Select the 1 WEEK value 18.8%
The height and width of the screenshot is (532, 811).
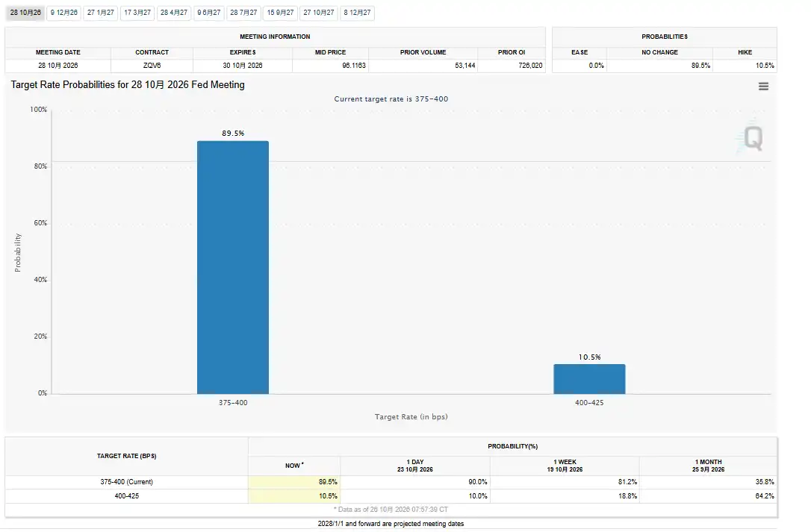pos(627,495)
